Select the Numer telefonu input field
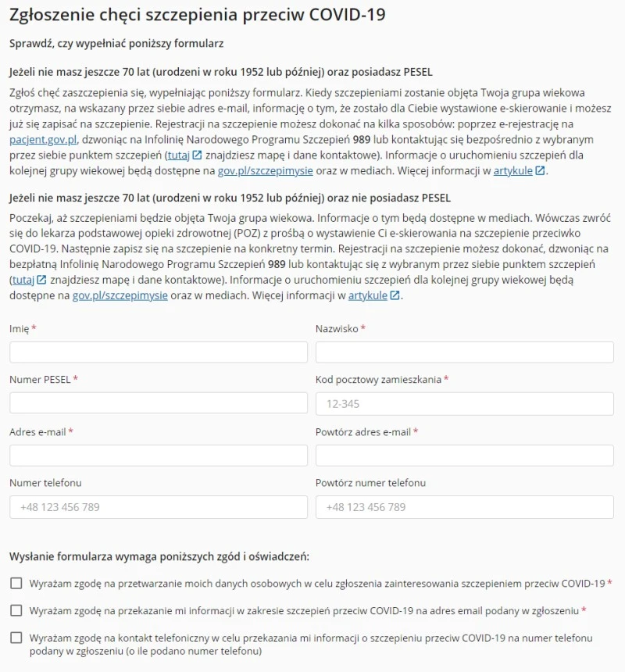This screenshot has height=672, width=625. coord(159,507)
